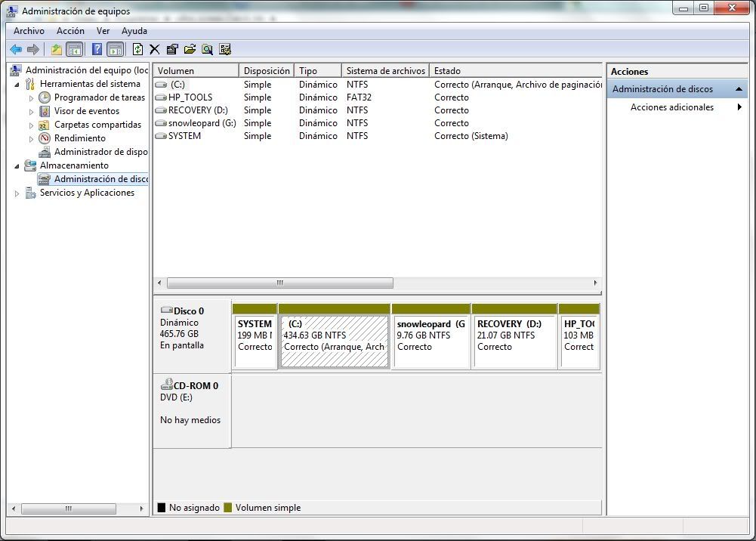Image resolution: width=756 pixels, height=541 pixels.
Task: Collapse the Administración de discos actions section
Action: pos(739,89)
